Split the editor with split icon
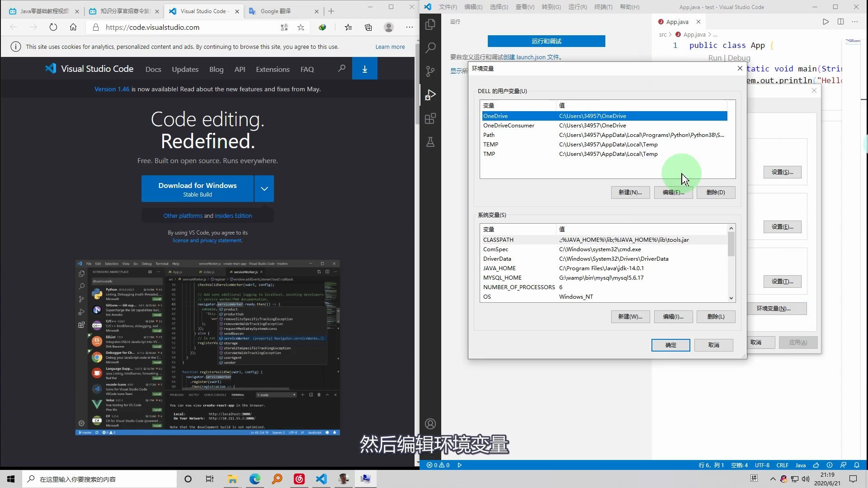 pos(840,22)
